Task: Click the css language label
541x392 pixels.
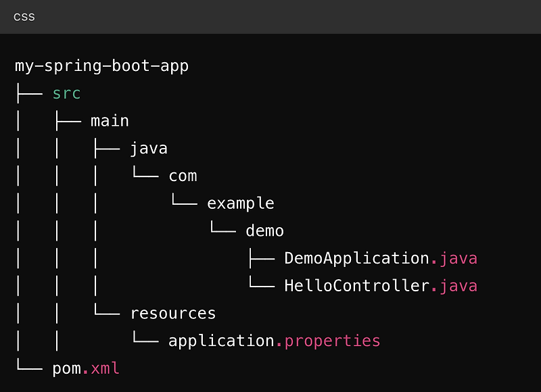Action: coord(24,16)
